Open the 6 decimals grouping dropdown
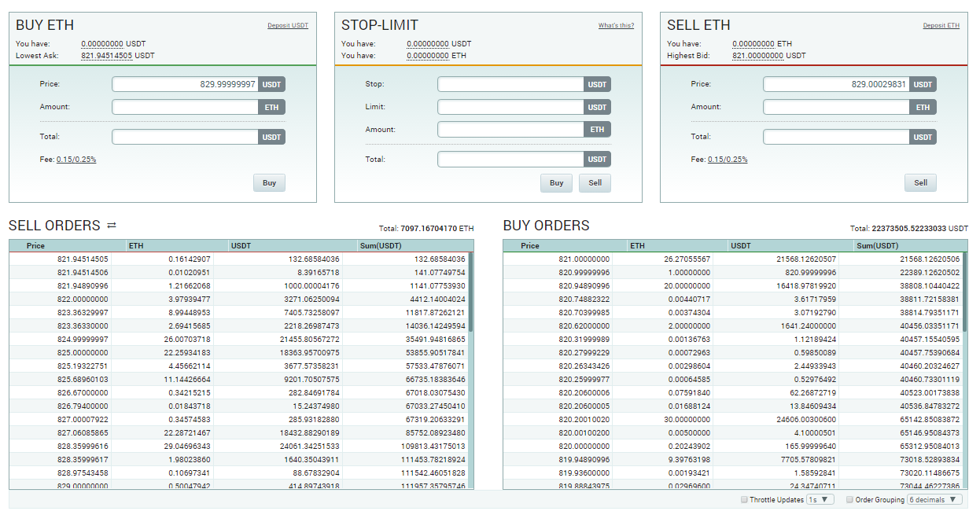 (x=934, y=500)
